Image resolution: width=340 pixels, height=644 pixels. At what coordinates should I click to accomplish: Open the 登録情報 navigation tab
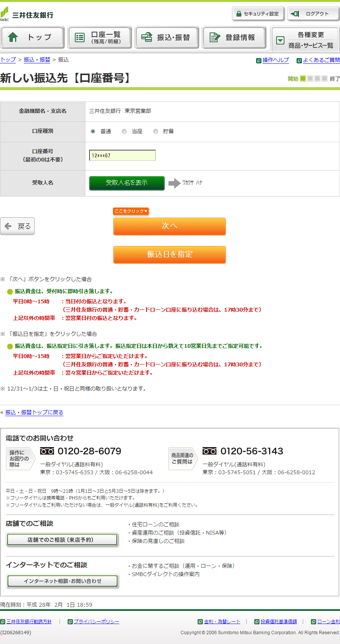pyautogui.click(x=234, y=37)
